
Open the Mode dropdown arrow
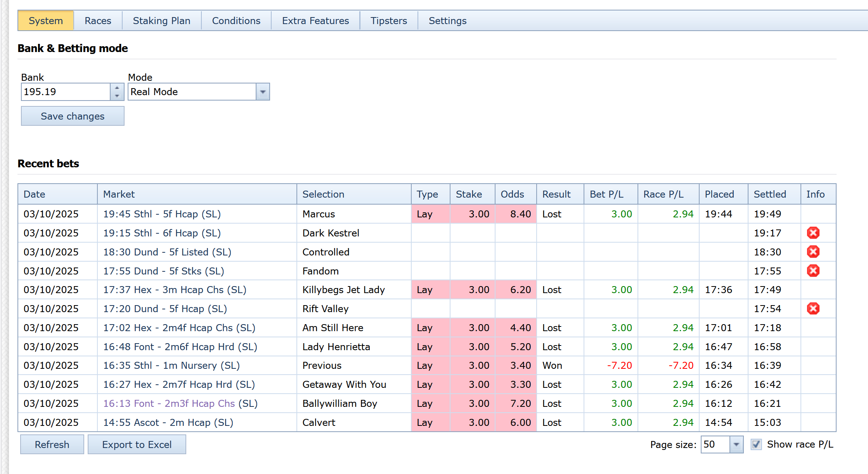pyautogui.click(x=263, y=92)
